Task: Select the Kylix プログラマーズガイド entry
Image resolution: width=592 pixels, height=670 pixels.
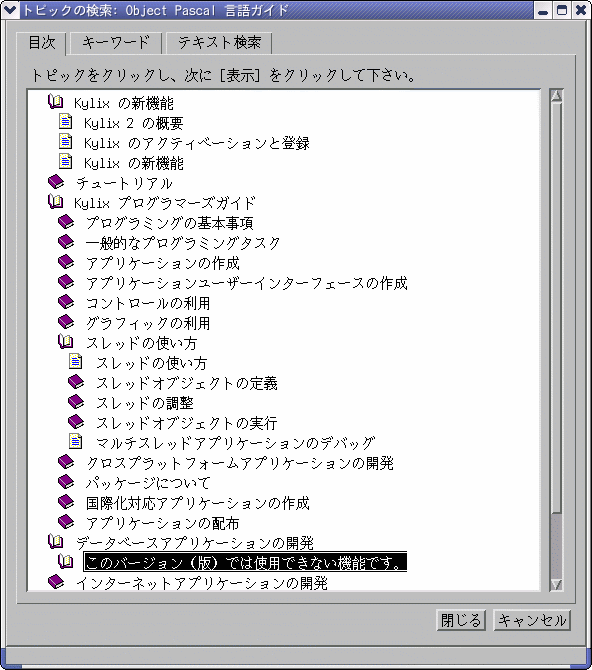Action: tap(165, 203)
